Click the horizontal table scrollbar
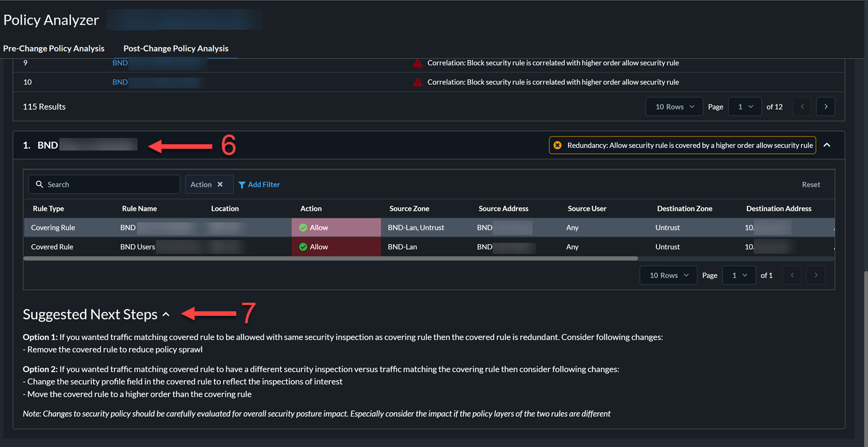The height and width of the screenshot is (447, 868). (330, 258)
